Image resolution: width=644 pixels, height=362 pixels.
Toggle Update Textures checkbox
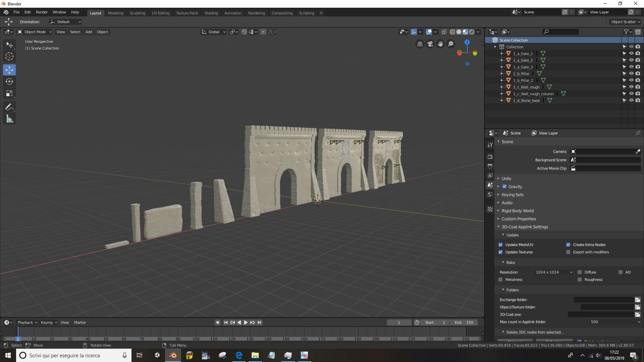(500, 252)
